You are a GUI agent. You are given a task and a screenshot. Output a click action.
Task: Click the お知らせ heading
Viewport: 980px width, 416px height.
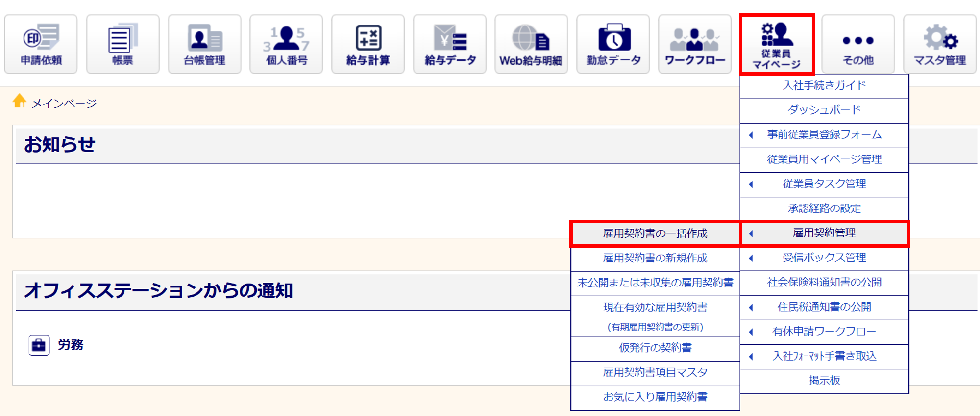pyautogui.click(x=59, y=145)
